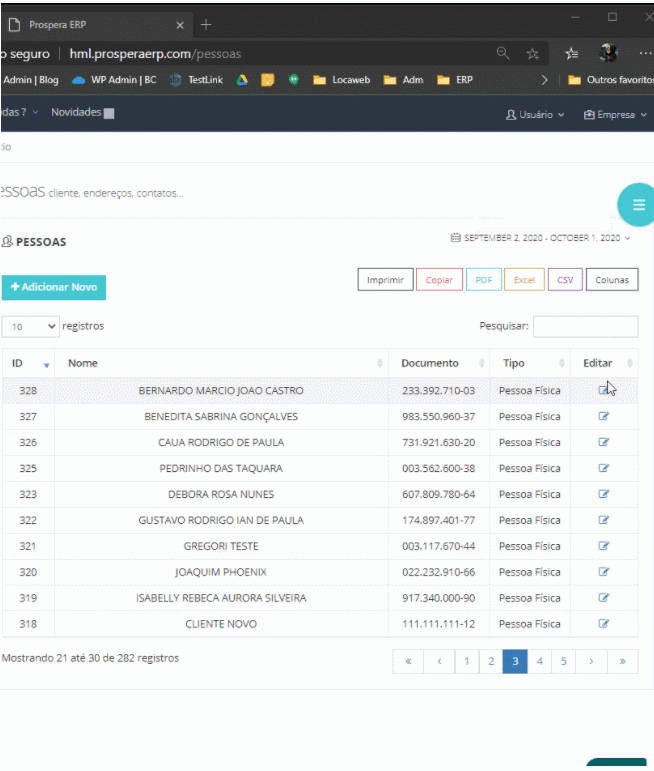Go to pagination page 4

539,661
